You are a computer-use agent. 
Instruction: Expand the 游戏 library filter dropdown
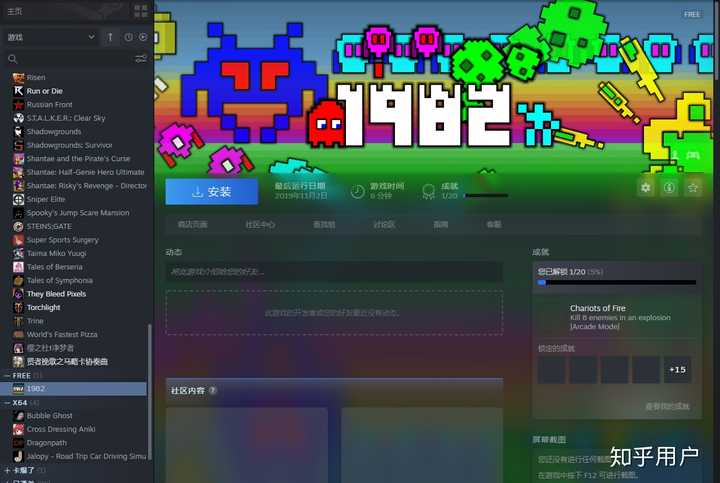[51, 37]
